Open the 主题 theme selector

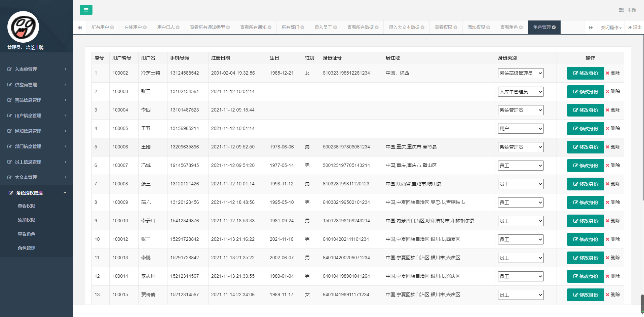628,10
